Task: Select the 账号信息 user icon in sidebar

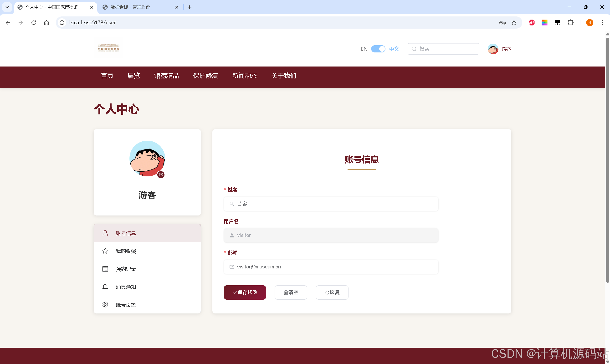Action: coord(105,233)
